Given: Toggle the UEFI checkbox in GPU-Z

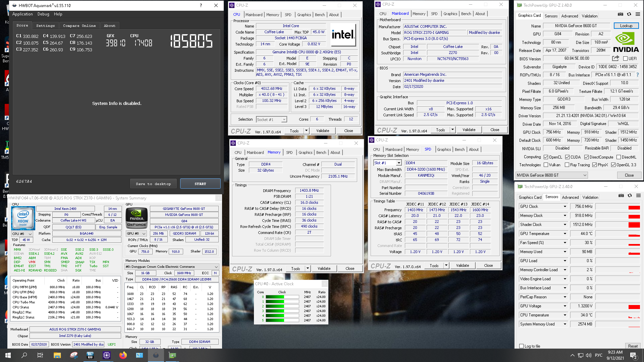Looking at the screenshot, I should [625, 59].
